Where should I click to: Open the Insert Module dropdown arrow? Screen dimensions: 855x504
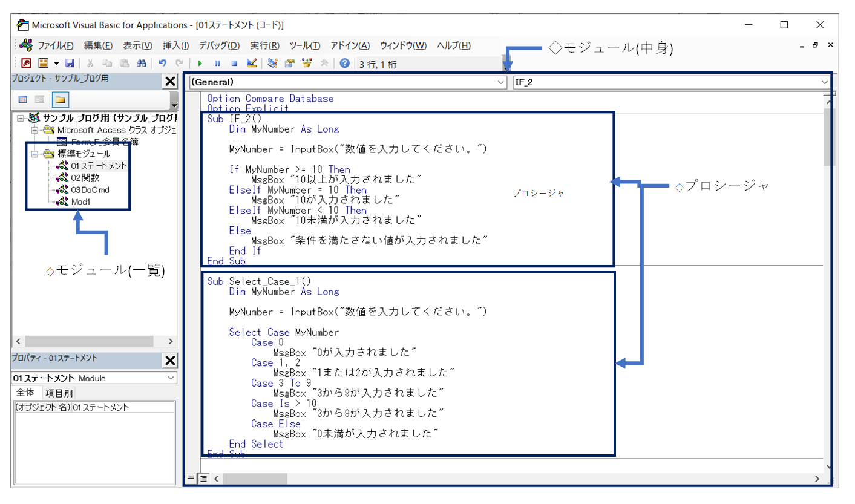point(56,63)
